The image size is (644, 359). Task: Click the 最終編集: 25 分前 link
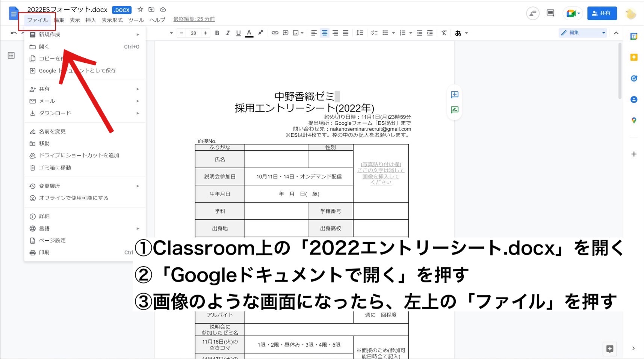coord(194,19)
